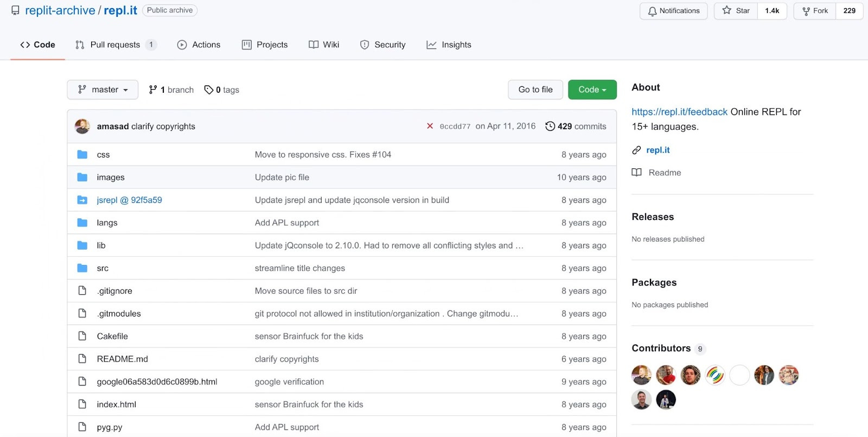The image size is (868, 437).
Task: Open the Actions tab
Action: [199, 45]
